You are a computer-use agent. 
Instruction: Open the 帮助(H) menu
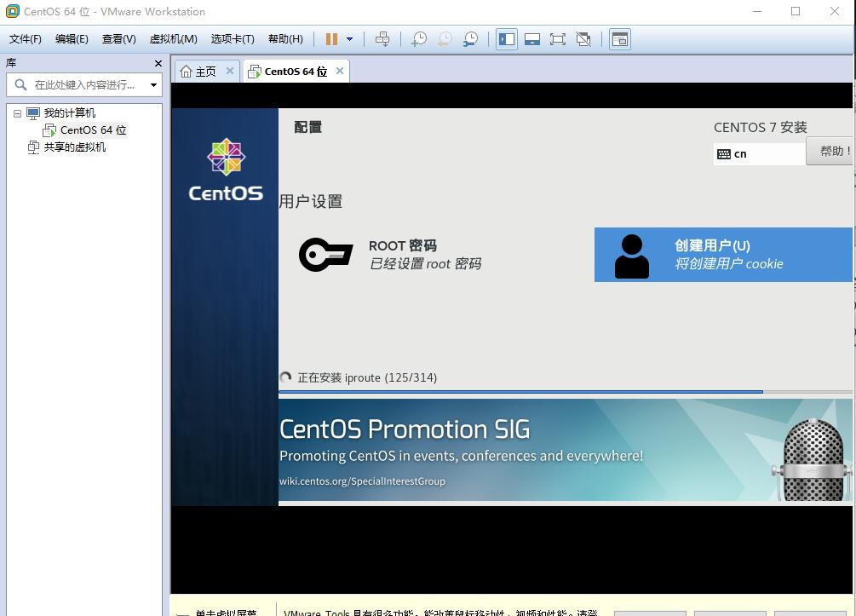tap(285, 39)
